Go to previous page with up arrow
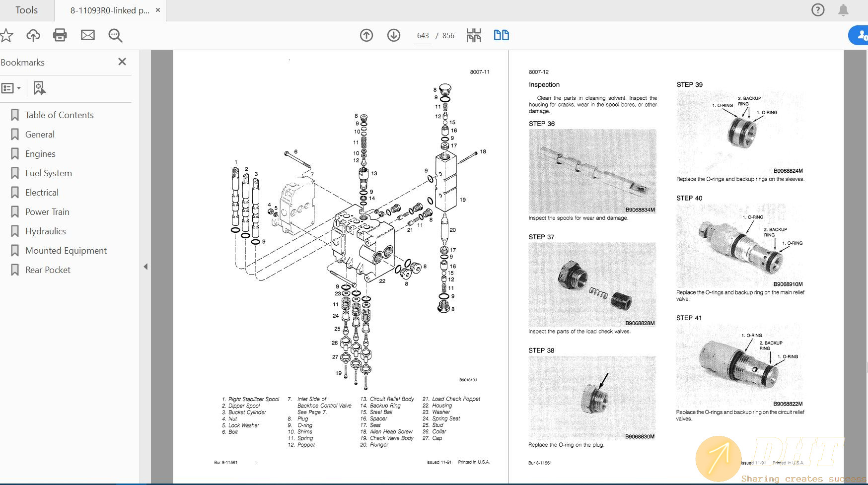The image size is (868, 485). (x=366, y=35)
